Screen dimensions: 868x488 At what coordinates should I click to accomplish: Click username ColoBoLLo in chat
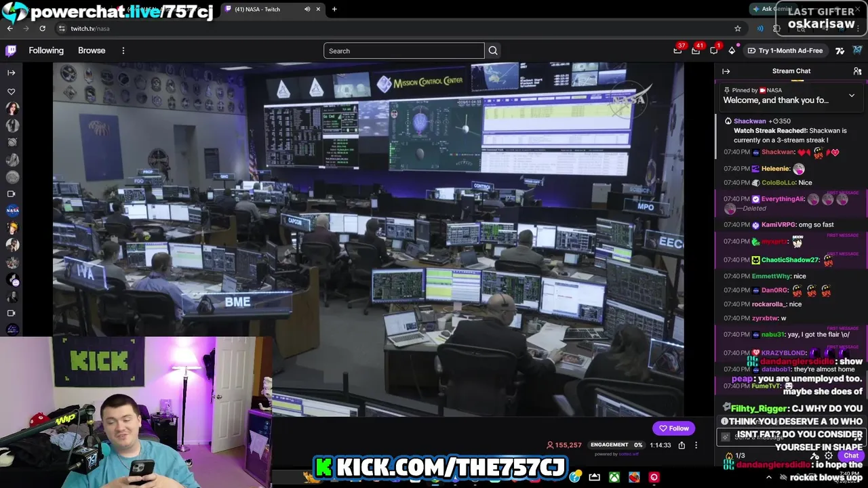[778, 183]
